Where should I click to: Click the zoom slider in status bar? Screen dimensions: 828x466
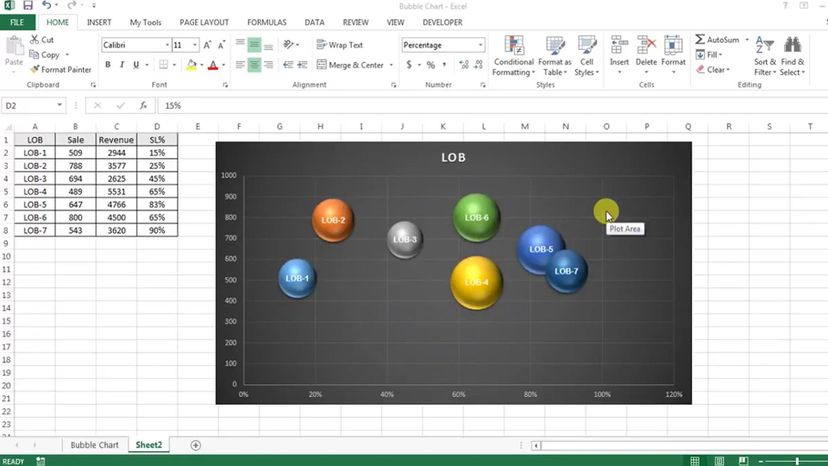[x=797, y=461]
